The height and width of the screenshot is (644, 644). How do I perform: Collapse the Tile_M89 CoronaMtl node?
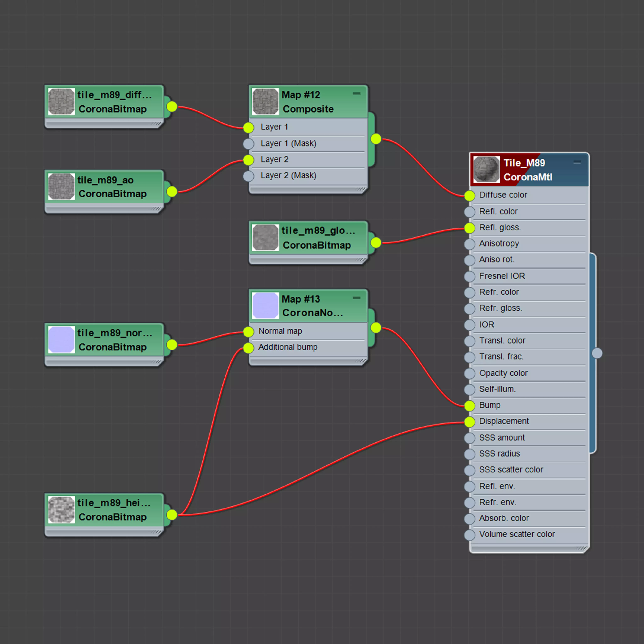pos(577,162)
